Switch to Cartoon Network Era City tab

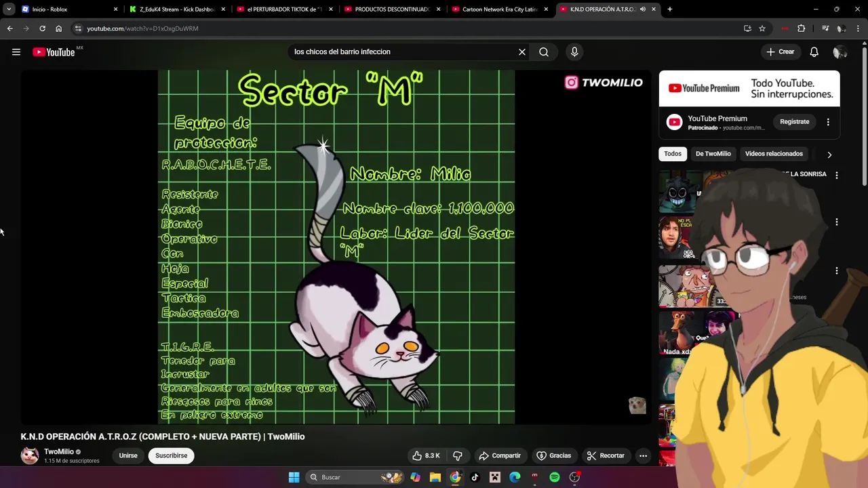(499, 9)
